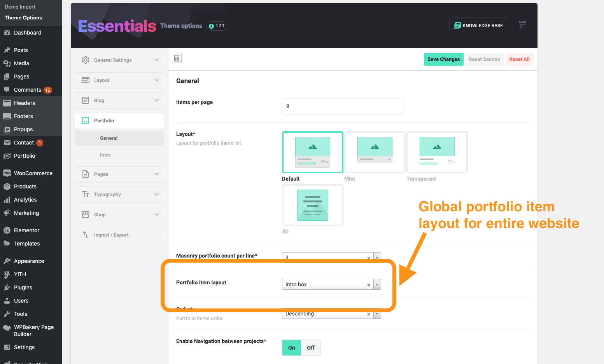Click the Contact notification badge 1
Image resolution: width=604 pixels, height=364 pixels.
click(x=40, y=143)
